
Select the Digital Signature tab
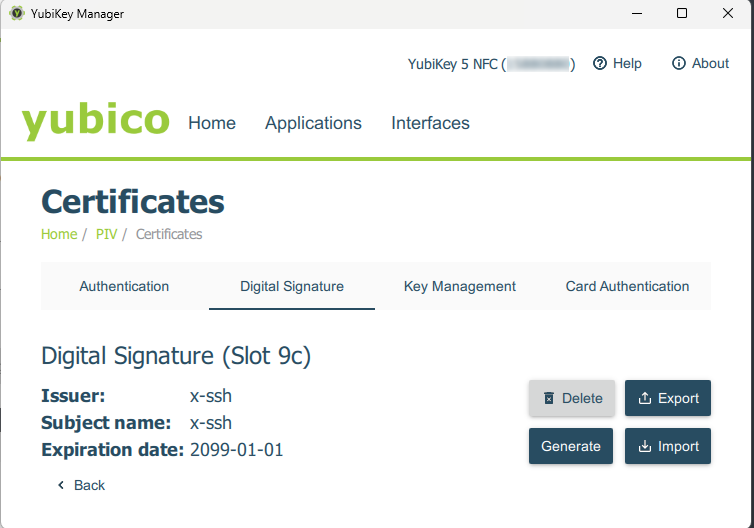292,286
